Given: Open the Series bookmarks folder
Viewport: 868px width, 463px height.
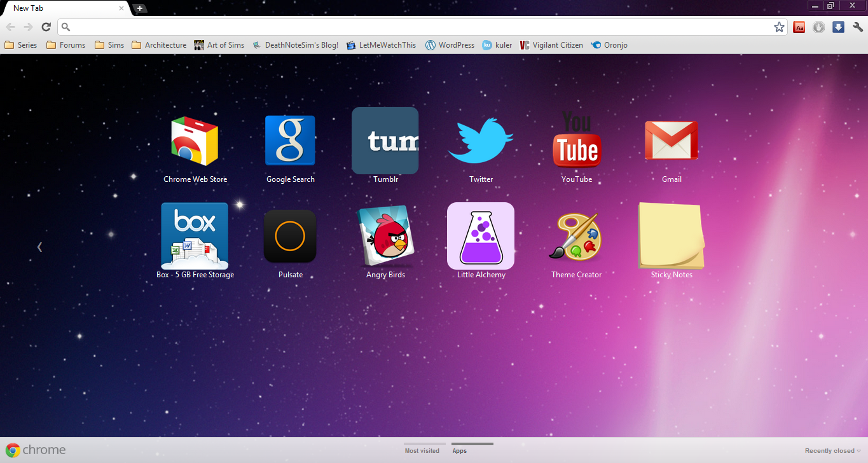Looking at the screenshot, I should [x=21, y=45].
